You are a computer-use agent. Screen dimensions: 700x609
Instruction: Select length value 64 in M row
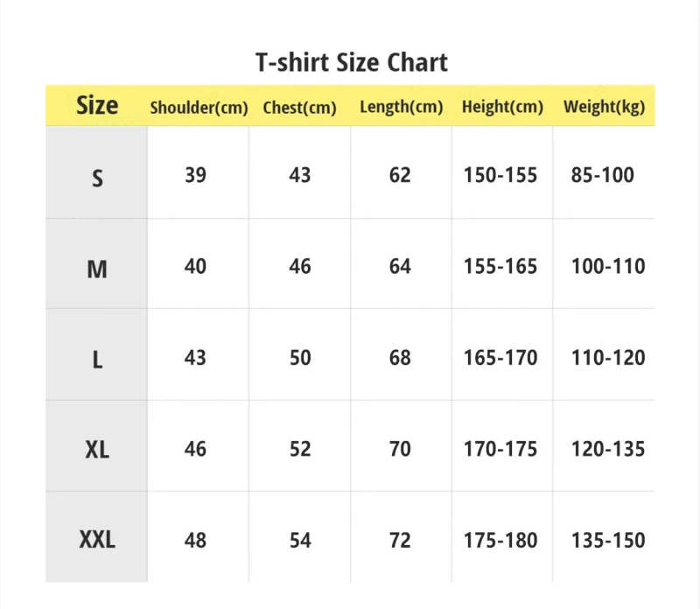[400, 266]
